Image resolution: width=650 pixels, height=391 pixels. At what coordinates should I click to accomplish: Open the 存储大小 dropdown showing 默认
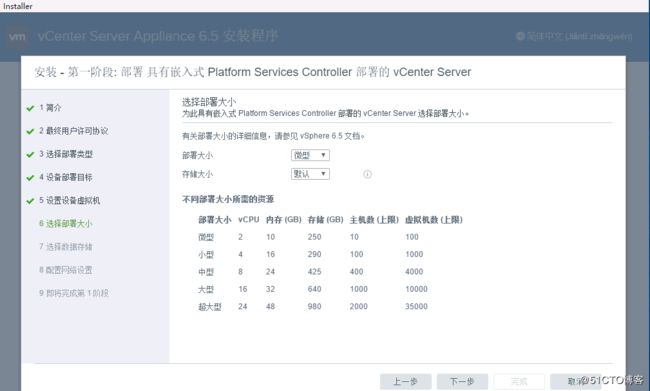pos(310,174)
